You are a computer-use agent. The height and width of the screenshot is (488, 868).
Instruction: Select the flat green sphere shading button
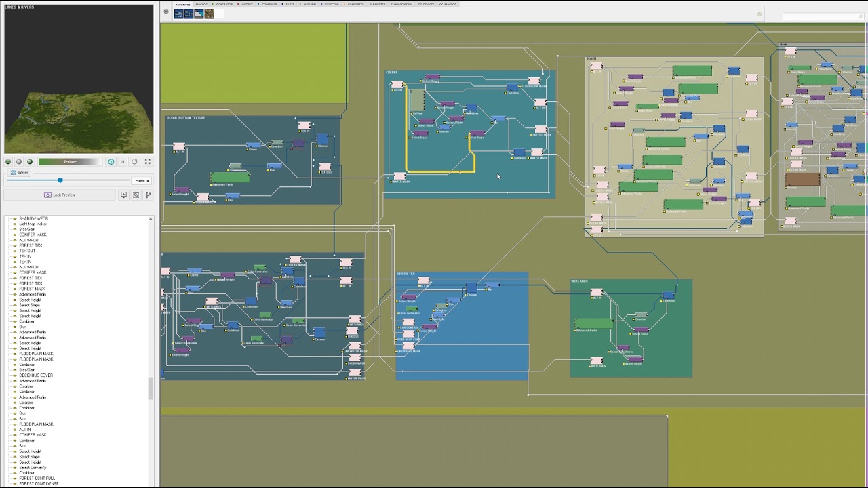click(8, 162)
